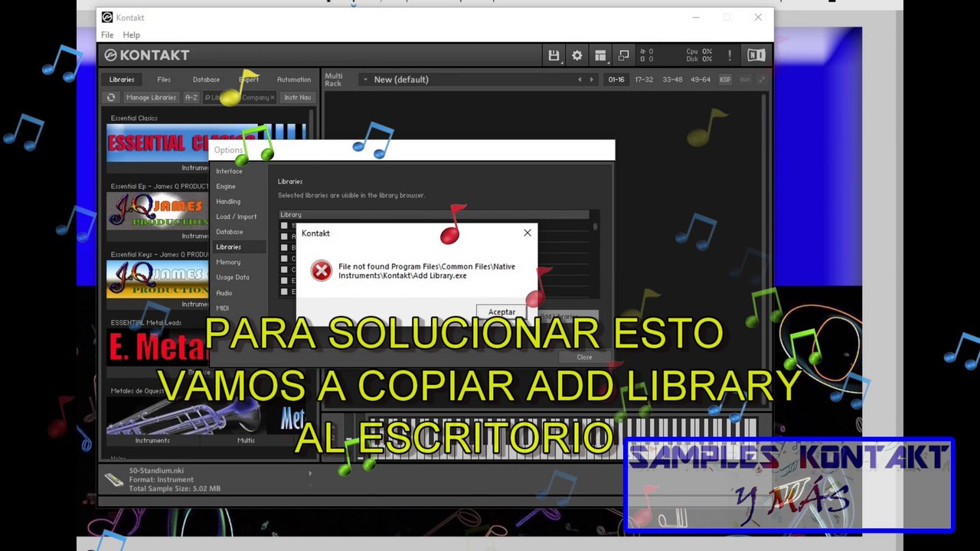This screenshot has height=551, width=980.
Task: Open the MIDI section in Options
Action: tap(223, 308)
